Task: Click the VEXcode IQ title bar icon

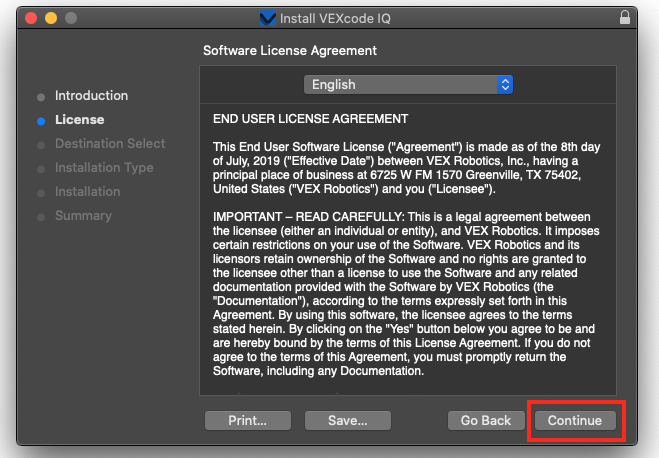Action: point(268,18)
